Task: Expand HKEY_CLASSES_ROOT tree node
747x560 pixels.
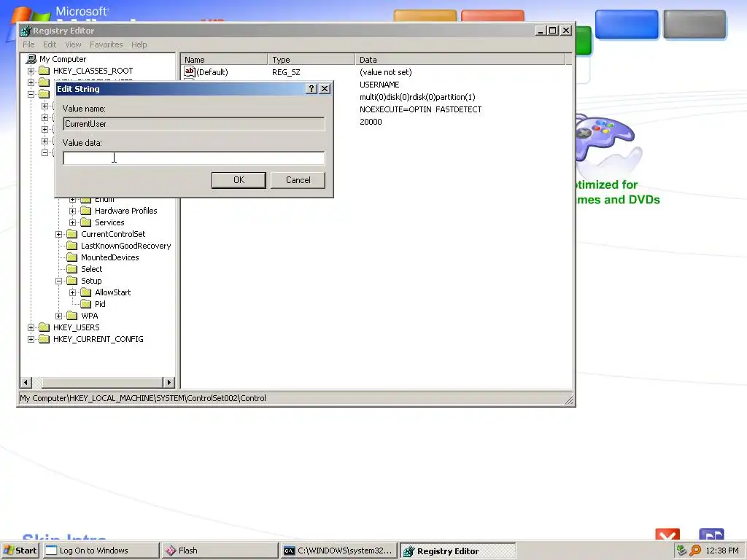Action: click(x=31, y=71)
